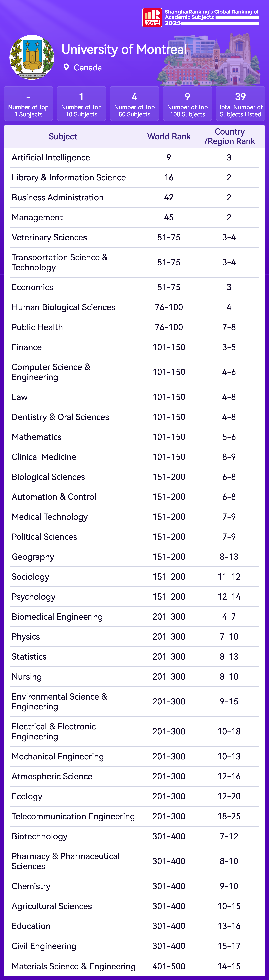The width and height of the screenshot is (269, 980).
Task: Click the location pin icon beside Canada
Action: tap(66, 67)
